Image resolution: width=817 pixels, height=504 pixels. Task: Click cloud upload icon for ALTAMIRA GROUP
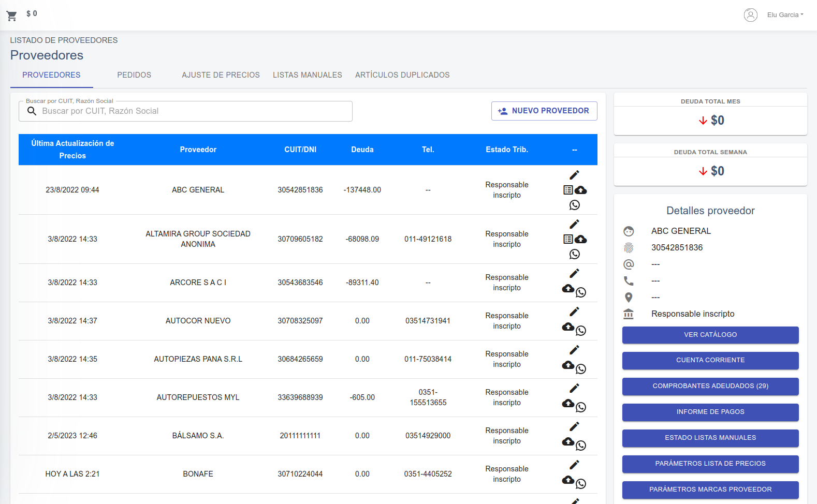(581, 239)
